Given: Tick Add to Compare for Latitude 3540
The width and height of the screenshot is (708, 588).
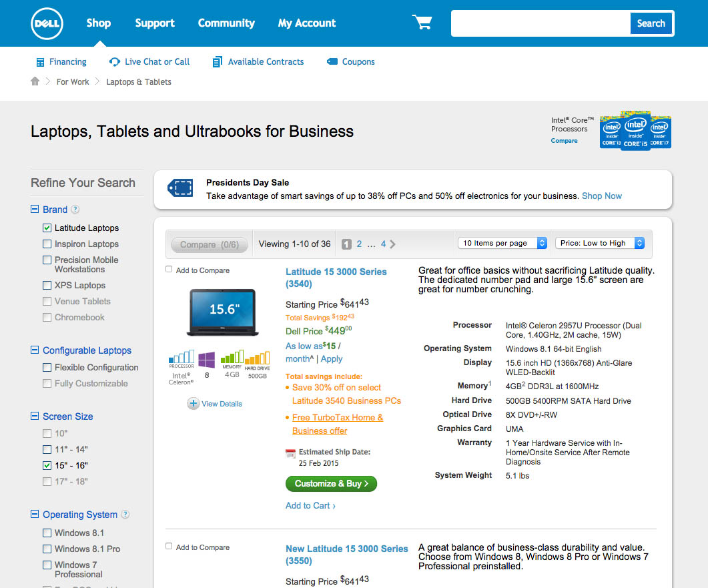Looking at the screenshot, I should 169,270.
